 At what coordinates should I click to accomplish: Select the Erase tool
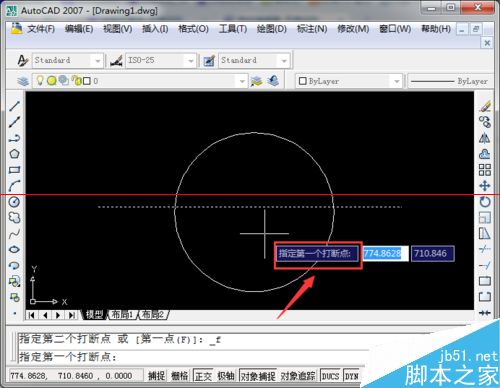point(485,106)
